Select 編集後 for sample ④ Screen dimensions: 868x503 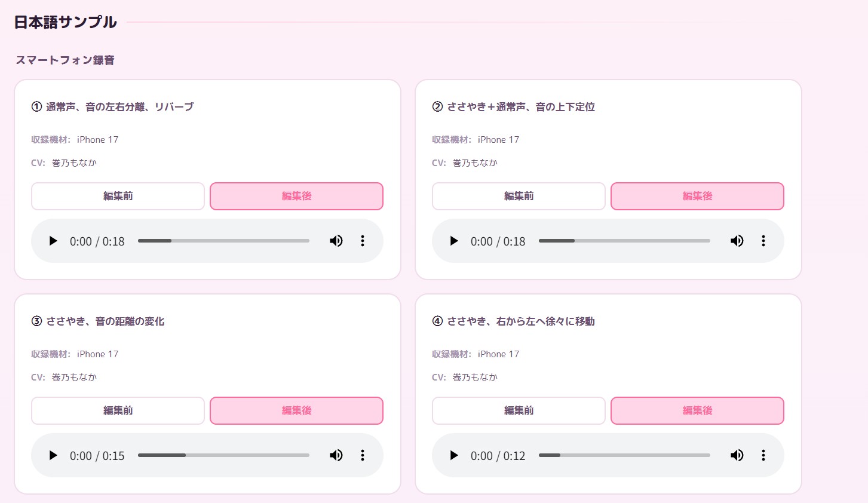697,410
